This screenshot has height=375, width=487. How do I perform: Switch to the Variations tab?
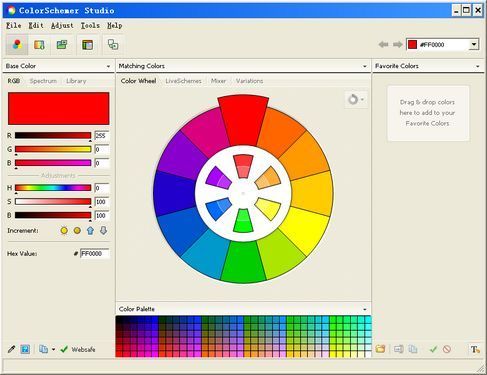tap(249, 81)
